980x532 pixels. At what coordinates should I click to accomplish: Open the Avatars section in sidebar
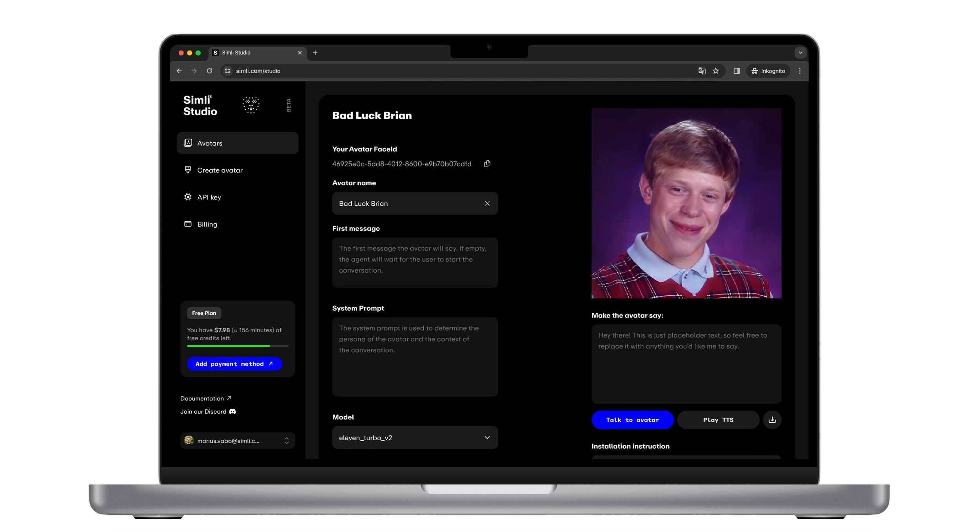click(238, 143)
